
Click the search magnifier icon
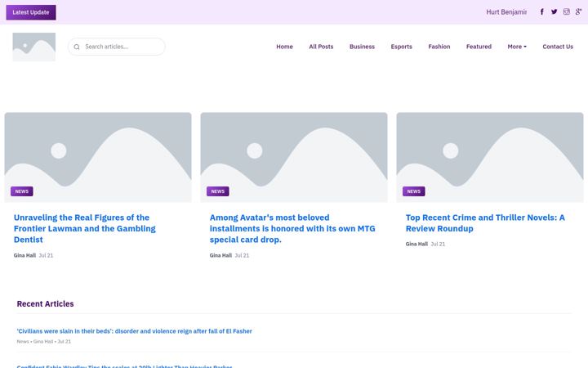pos(77,47)
